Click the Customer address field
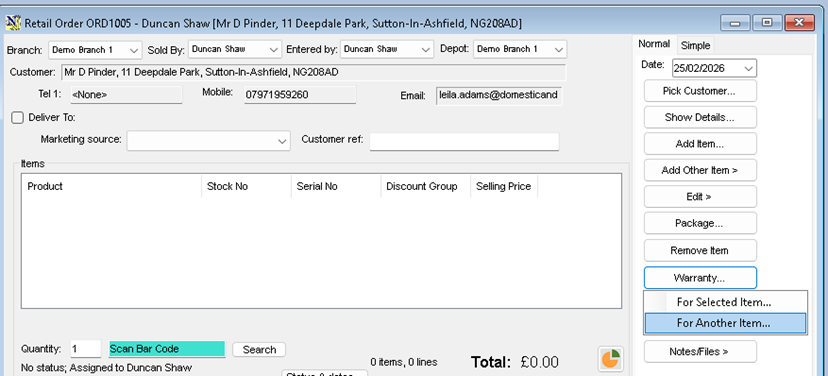Screen dimensions: 828x376 tap(313, 72)
